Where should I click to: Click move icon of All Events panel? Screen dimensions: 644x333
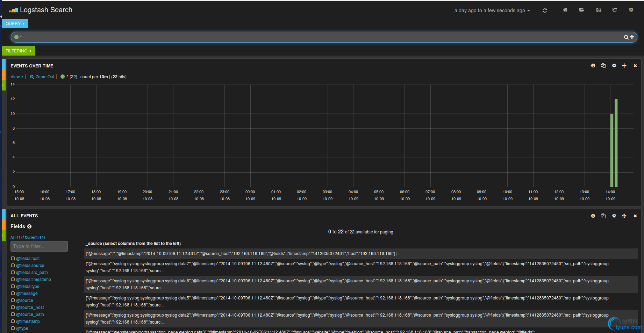pos(624,216)
